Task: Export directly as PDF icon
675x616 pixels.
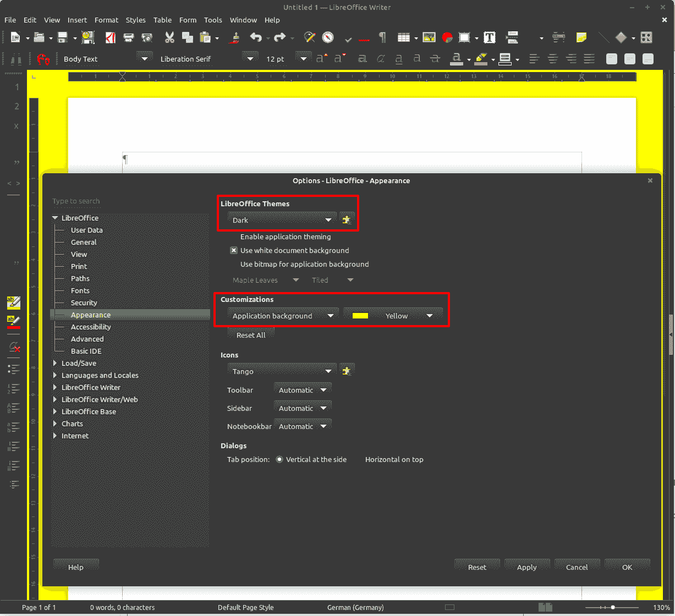Action: coord(111,37)
